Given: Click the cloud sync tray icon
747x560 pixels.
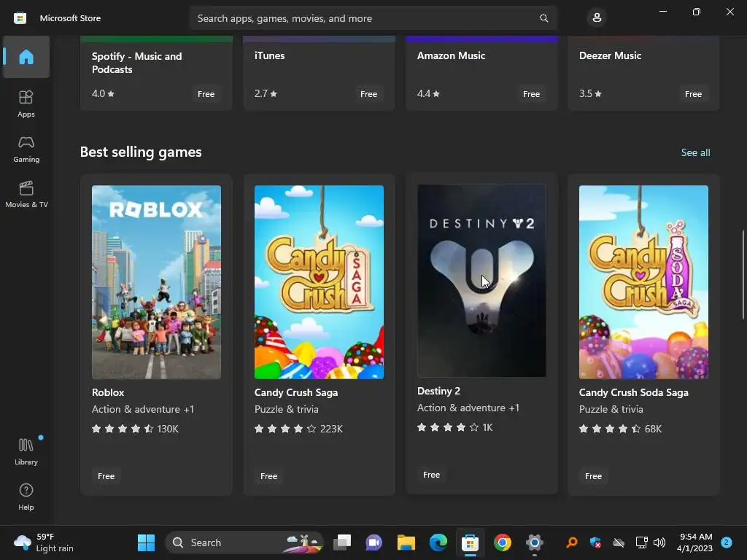Looking at the screenshot, I should pyautogui.click(x=619, y=542).
